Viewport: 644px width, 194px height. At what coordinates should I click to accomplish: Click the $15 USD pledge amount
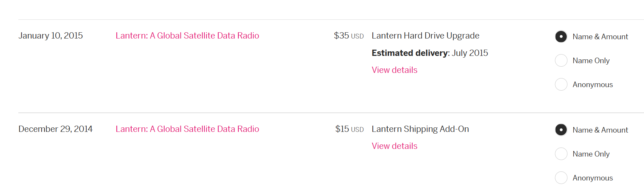click(350, 129)
